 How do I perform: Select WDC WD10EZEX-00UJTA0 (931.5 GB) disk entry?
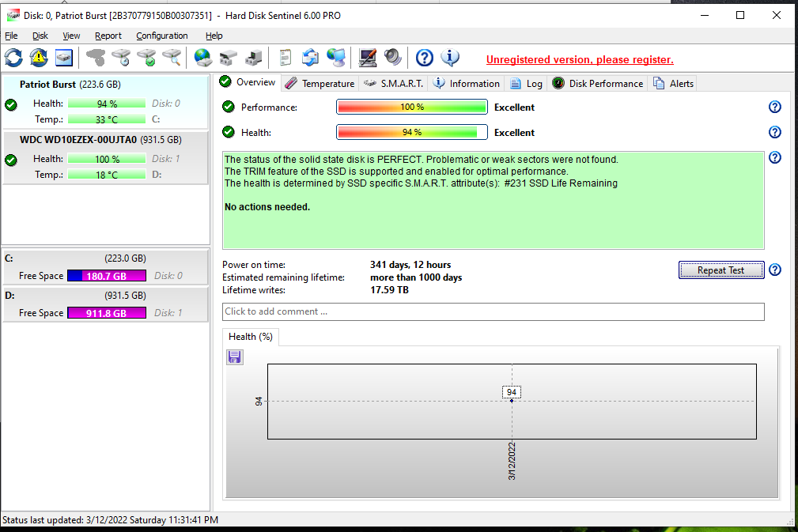coord(105,157)
